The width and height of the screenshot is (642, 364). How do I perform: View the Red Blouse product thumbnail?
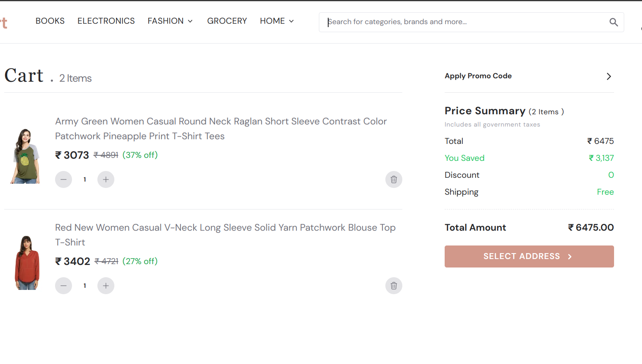point(27,262)
